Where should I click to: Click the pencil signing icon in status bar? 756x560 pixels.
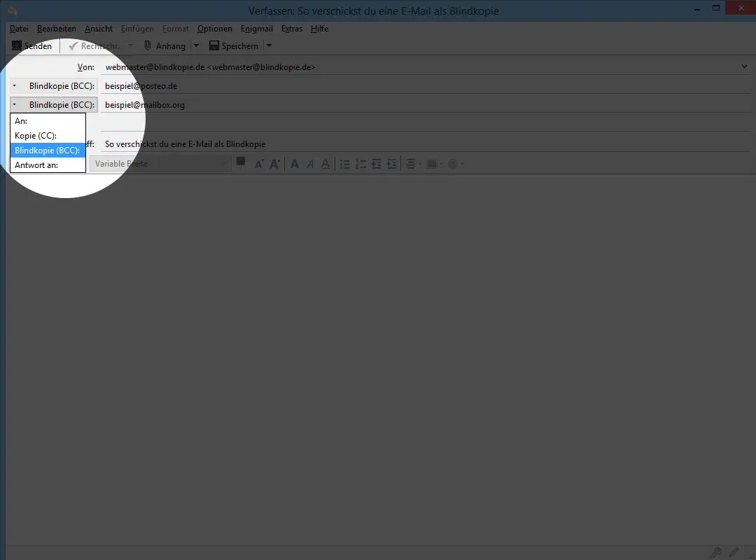[x=734, y=552]
